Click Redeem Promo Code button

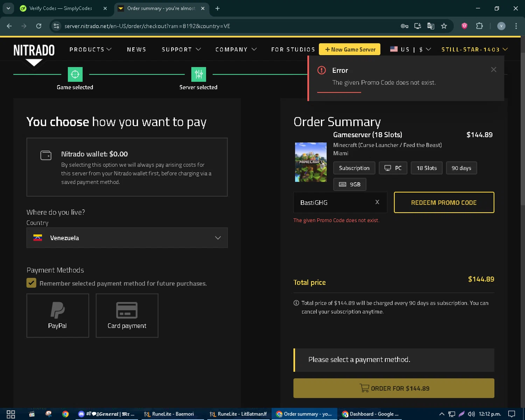[x=444, y=202]
